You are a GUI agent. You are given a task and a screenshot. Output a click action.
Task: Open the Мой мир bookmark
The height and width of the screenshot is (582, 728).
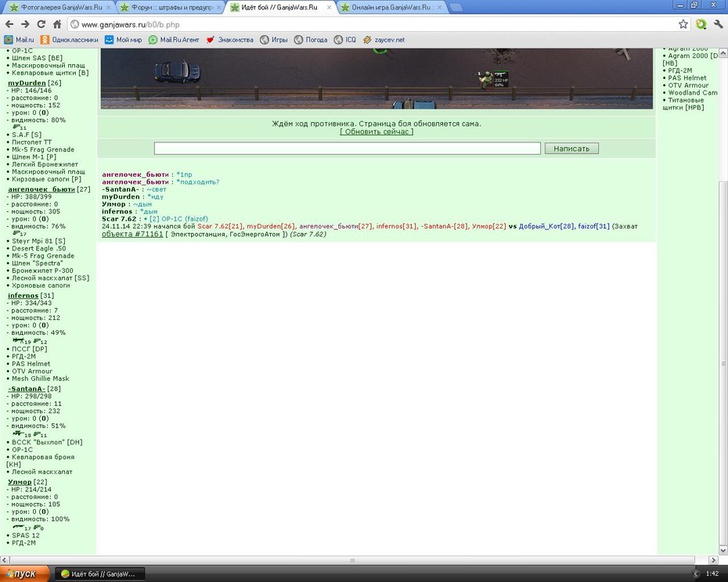coord(124,40)
